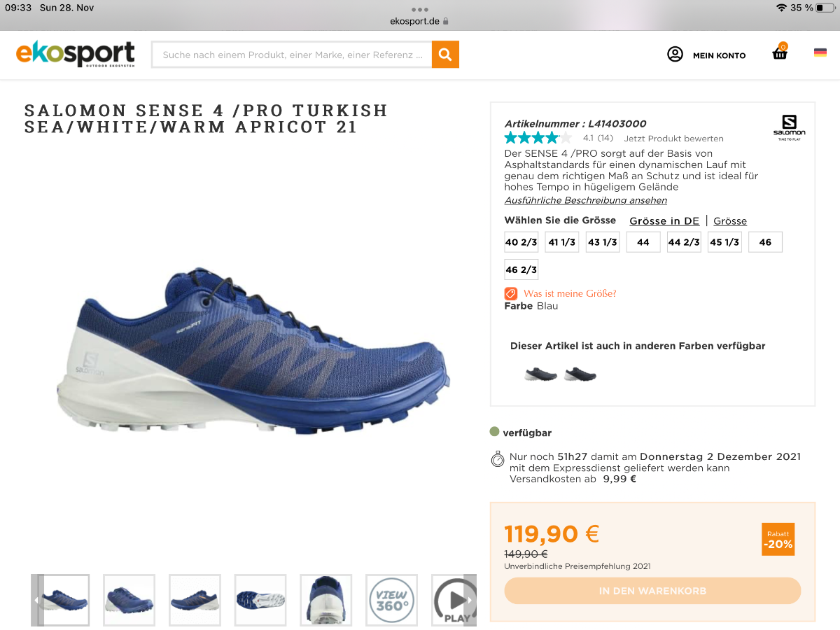Focus the product search field
Screen dimensions: 840x630
click(x=292, y=55)
